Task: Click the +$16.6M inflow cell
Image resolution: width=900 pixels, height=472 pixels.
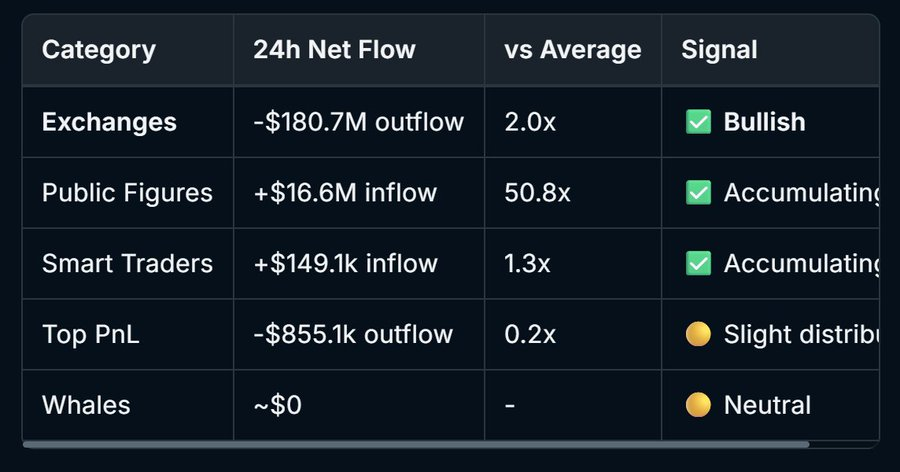Action: pos(345,193)
